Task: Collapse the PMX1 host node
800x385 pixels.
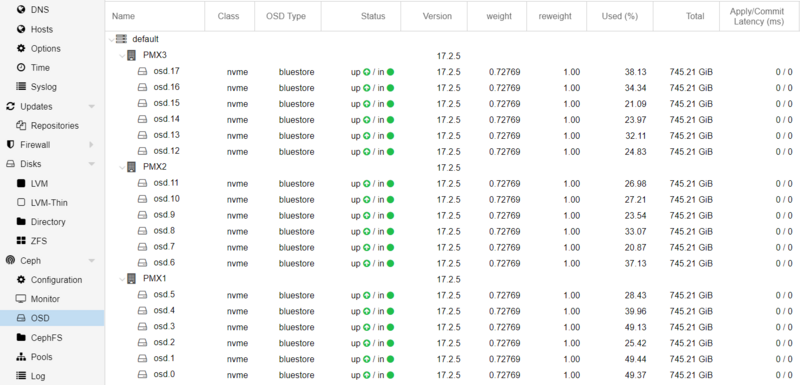Action: 122,278
